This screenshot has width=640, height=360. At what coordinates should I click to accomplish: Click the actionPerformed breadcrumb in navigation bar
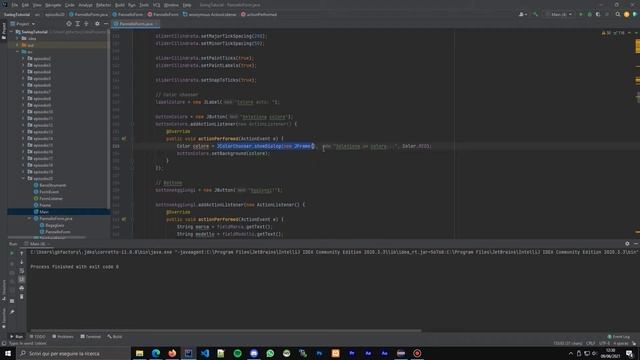pos(259,14)
